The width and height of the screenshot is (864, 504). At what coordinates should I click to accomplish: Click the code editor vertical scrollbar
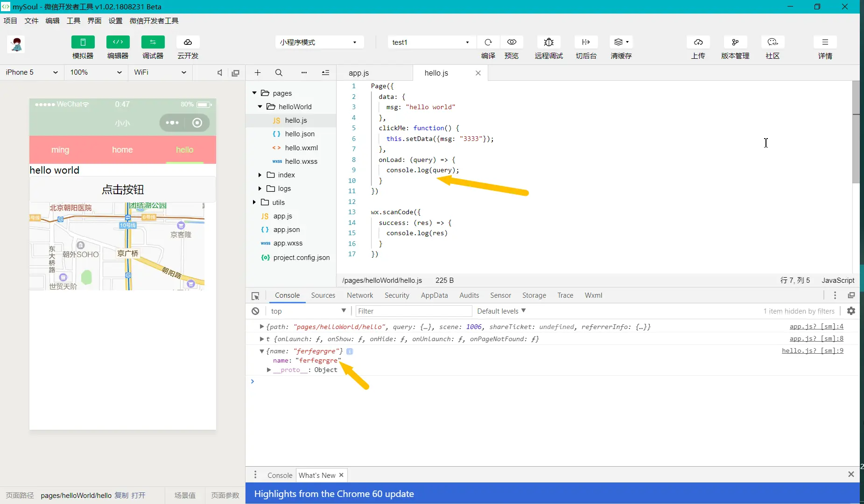856,132
